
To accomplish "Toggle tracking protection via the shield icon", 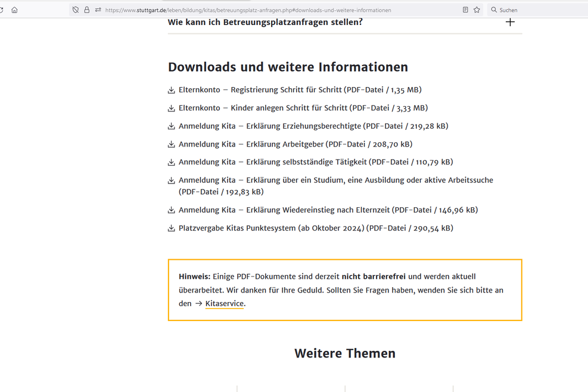I will coord(75,10).
